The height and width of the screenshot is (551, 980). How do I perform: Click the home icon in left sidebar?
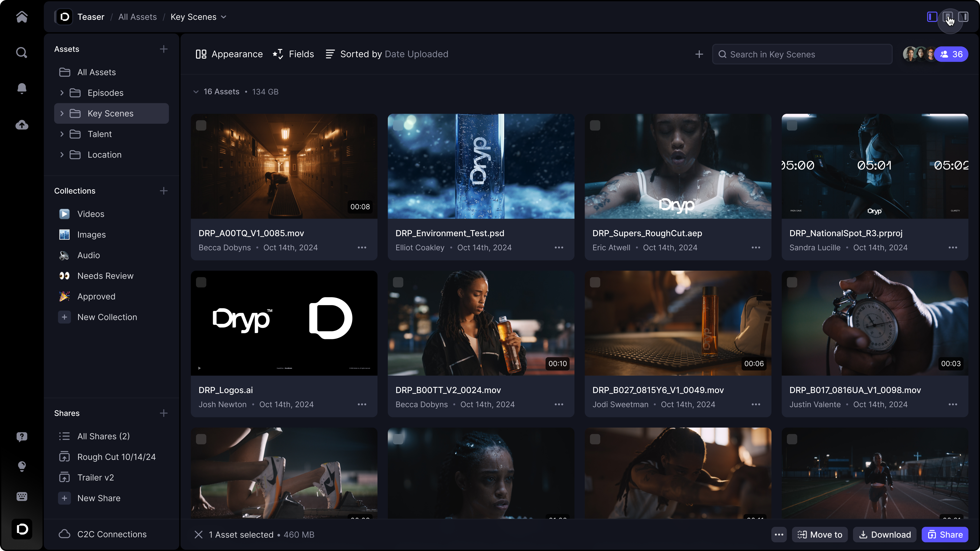pos(22,17)
